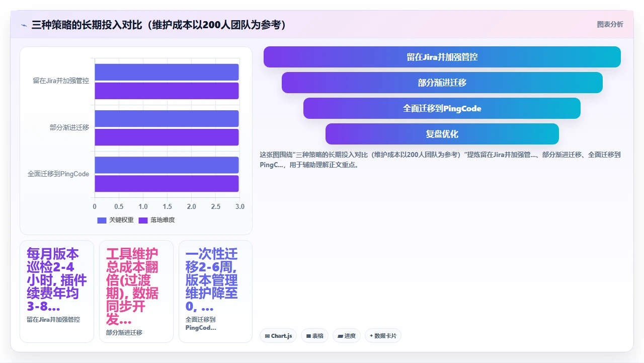Click the 关键权重 legend label

(x=121, y=220)
